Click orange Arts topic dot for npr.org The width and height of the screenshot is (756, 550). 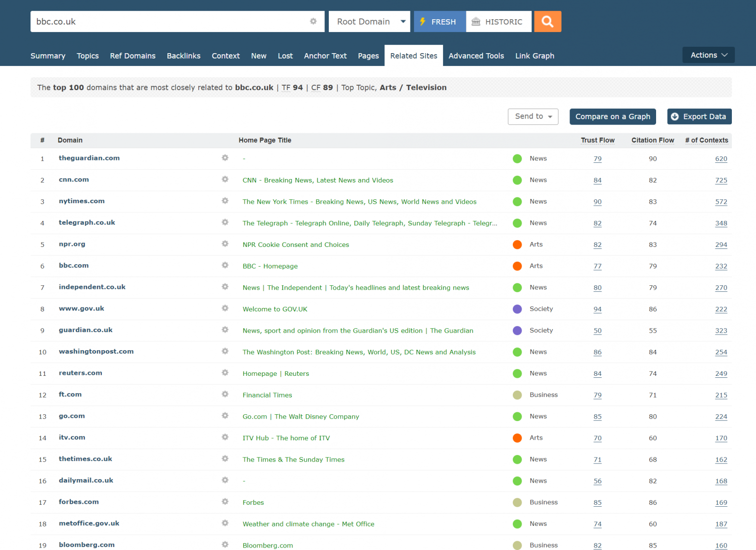pos(517,244)
